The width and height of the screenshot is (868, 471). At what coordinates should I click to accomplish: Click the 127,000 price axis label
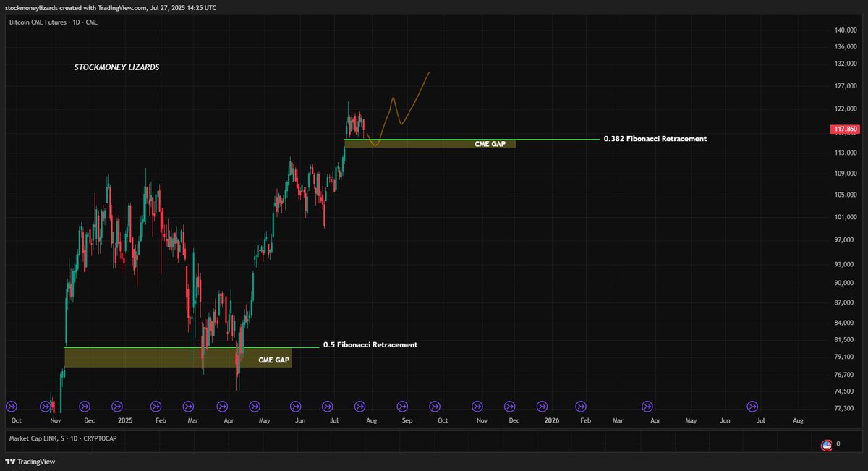pos(844,86)
